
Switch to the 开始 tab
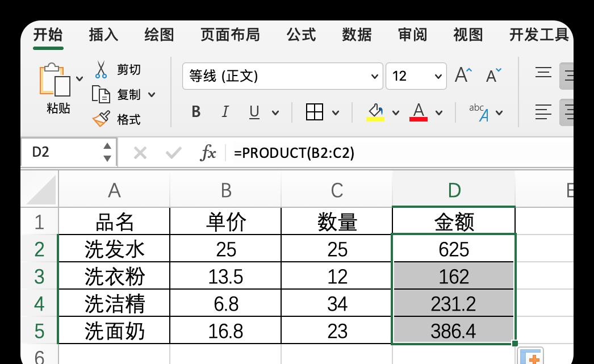click(x=48, y=35)
